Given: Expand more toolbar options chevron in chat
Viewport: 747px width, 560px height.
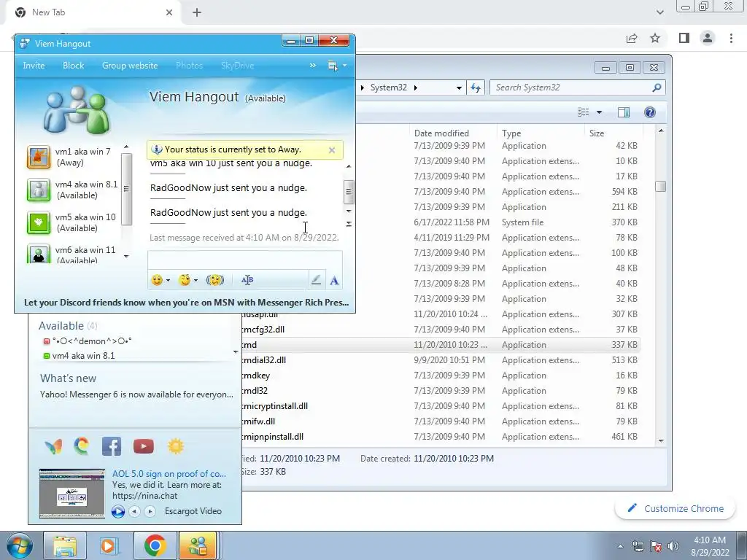Looking at the screenshot, I should 313,65.
